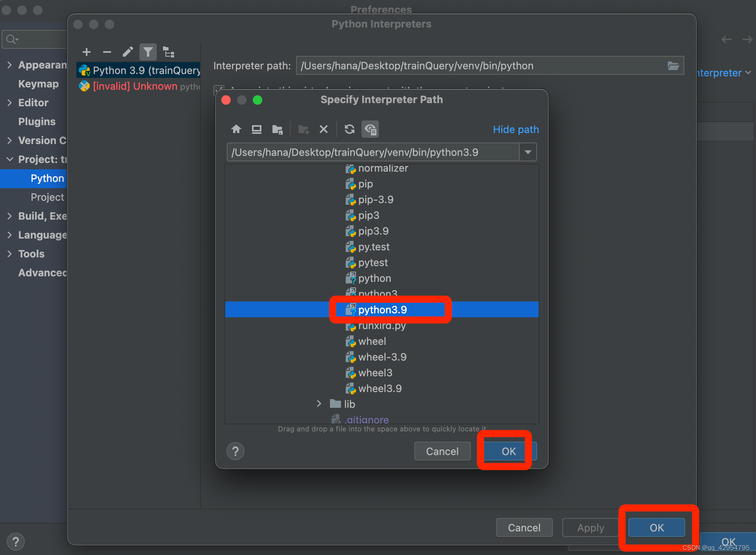Select the pytest file in the tree
Viewport: 756px width, 555px height.
pyautogui.click(x=372, y=263)
